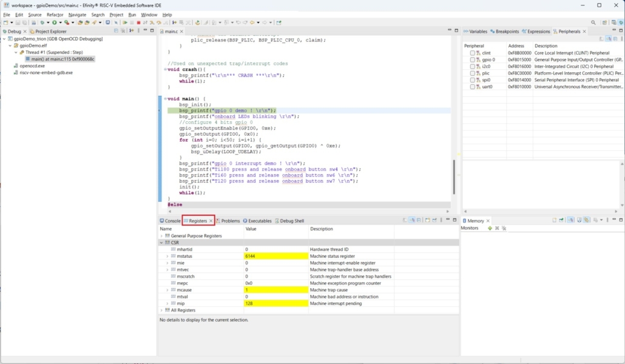Click the red Terminate debug icon
This screenshot has height=364, width=625.
click(139, 22)
